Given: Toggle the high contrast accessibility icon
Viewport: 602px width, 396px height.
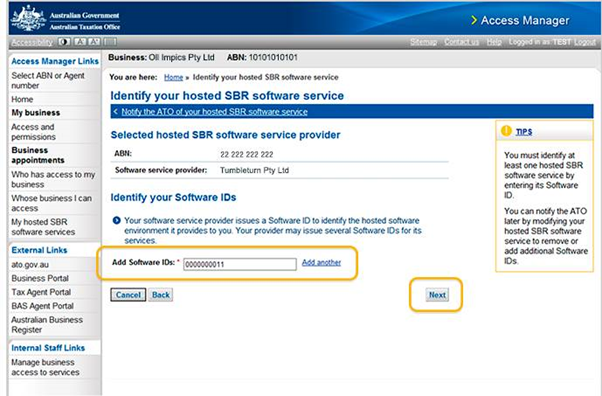Looking at the screenshot, I should [x=64, y=41].
